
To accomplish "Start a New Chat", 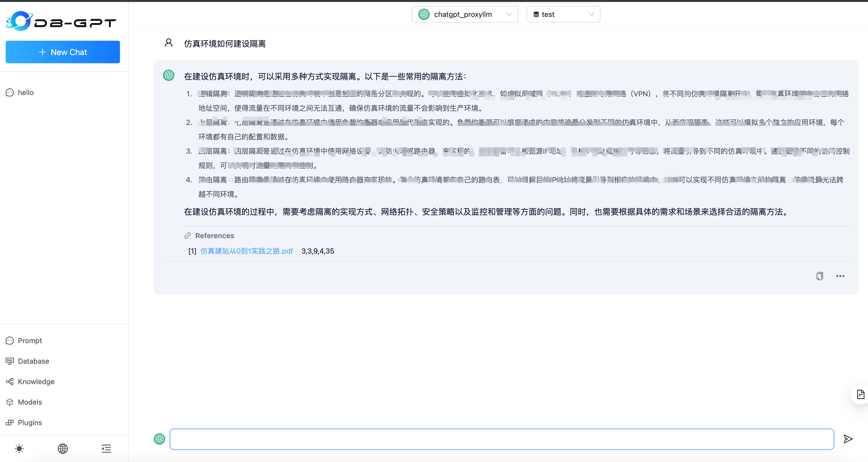I will click(x=63, y=52).
